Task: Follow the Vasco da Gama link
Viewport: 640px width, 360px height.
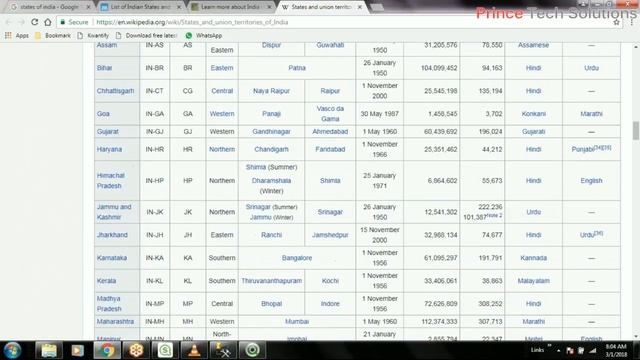Action: (330, 113)
